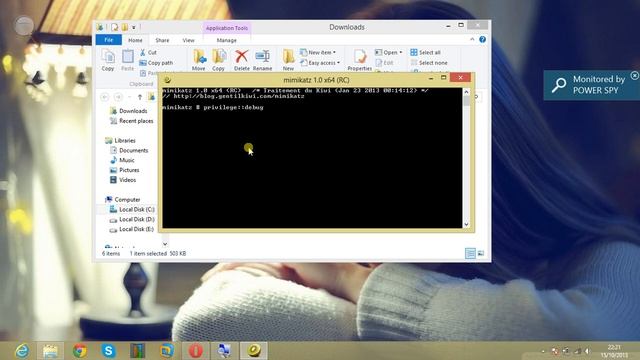
Task: Open the File menu tab
Action: point(109,40)
